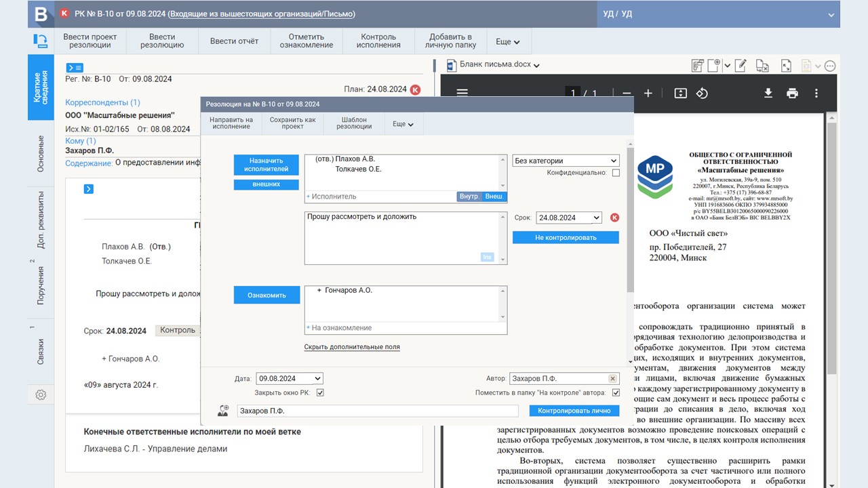Toggle the Конфиденциально checkbox
Viewport: 868px width, 488px height.
point(616,173)
